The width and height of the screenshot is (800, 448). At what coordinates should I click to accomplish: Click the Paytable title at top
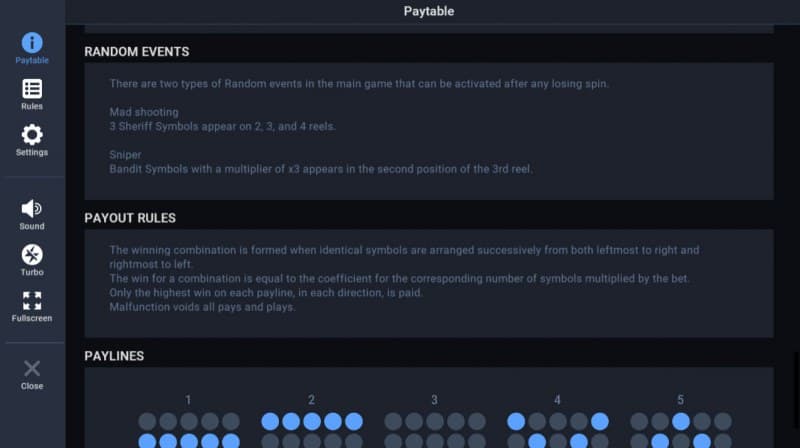coord(429,12)
